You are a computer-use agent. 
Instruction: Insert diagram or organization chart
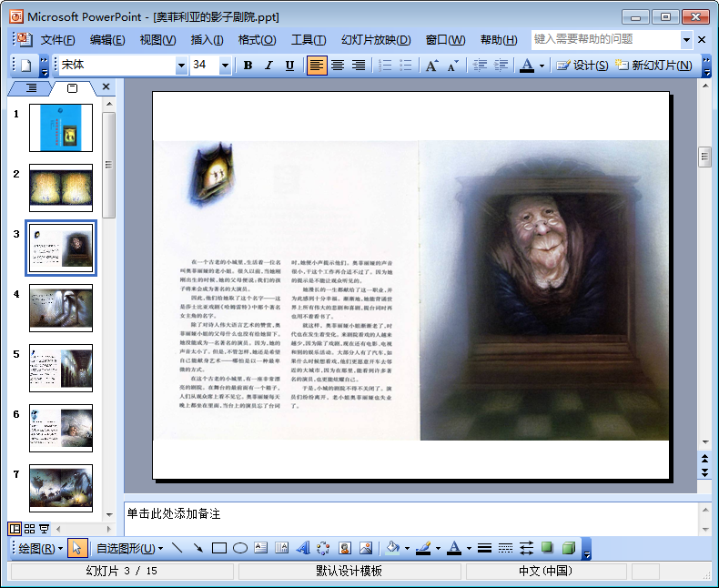pos(323,548)
